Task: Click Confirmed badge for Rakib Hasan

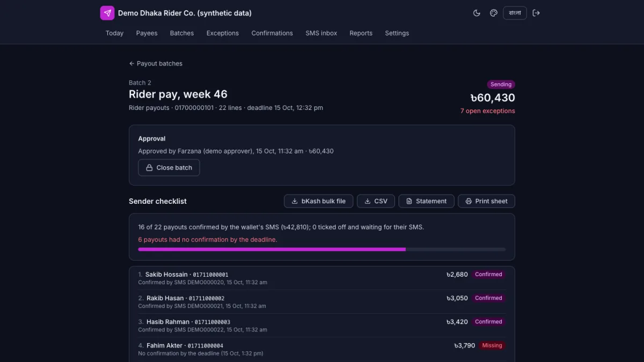Action: [x=488, y=298]
